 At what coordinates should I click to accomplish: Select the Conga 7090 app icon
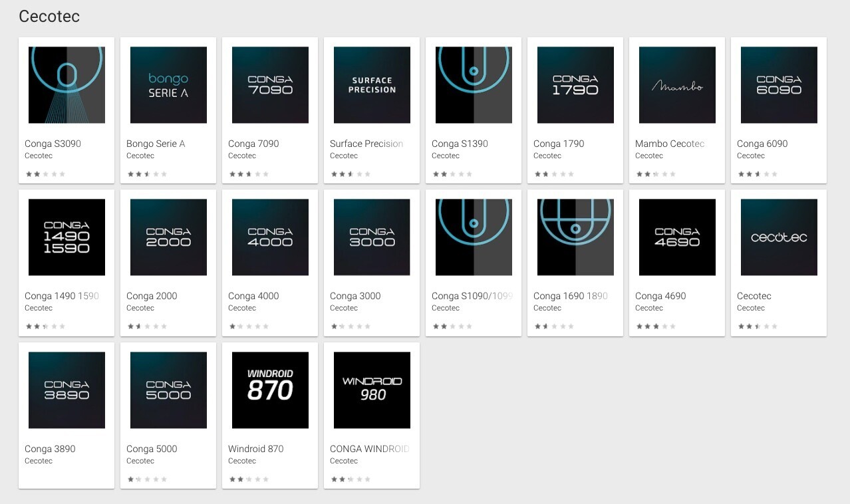[x=270, y=85]
